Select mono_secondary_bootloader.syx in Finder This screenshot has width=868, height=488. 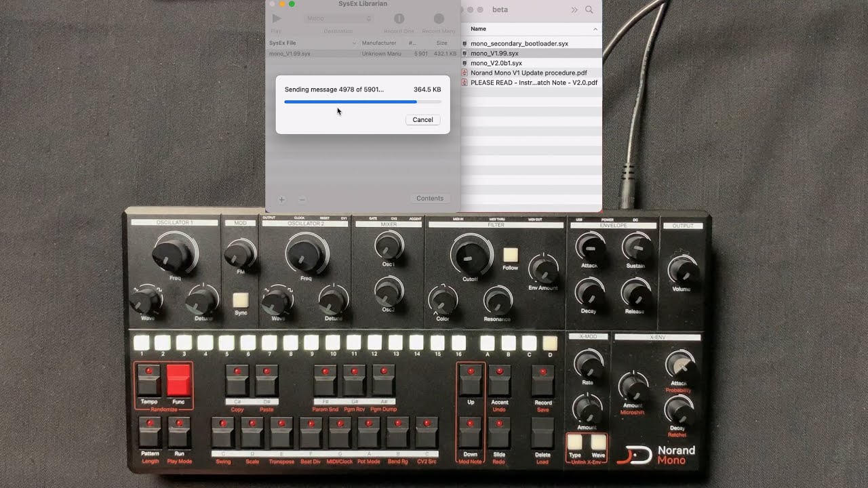tap(519, 43)
